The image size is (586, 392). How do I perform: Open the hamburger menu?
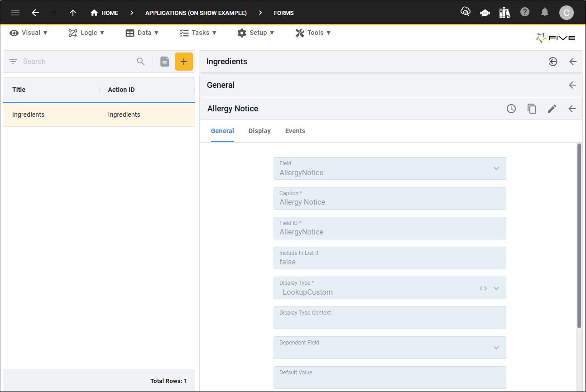point(15,13)
